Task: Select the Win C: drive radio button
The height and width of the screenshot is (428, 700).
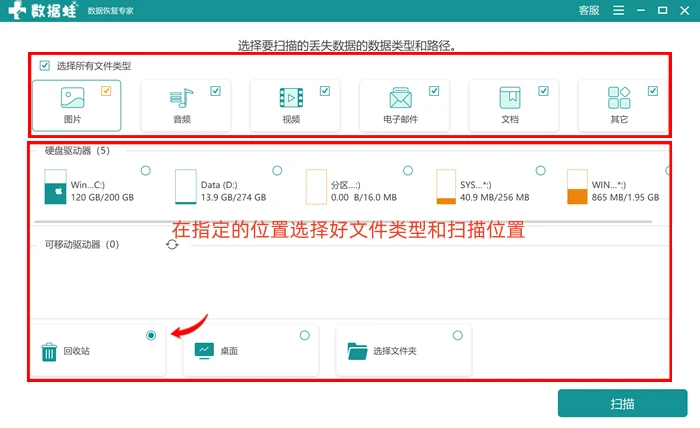Action: [146, 170]
